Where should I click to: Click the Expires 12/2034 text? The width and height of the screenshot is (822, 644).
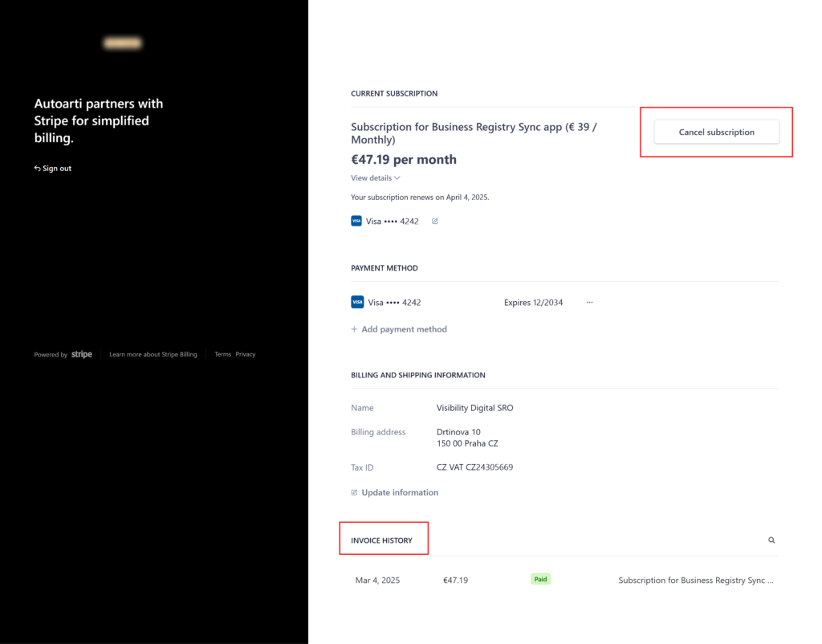(533, 303)
